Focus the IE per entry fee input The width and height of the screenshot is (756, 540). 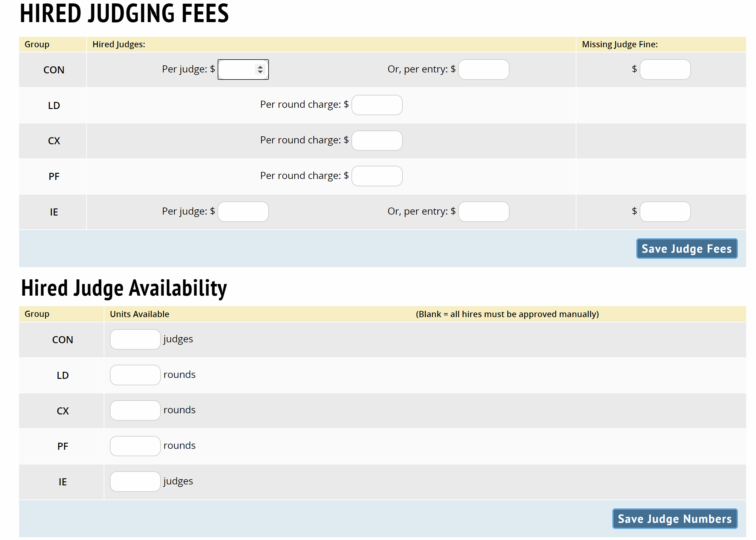[483, 212]
